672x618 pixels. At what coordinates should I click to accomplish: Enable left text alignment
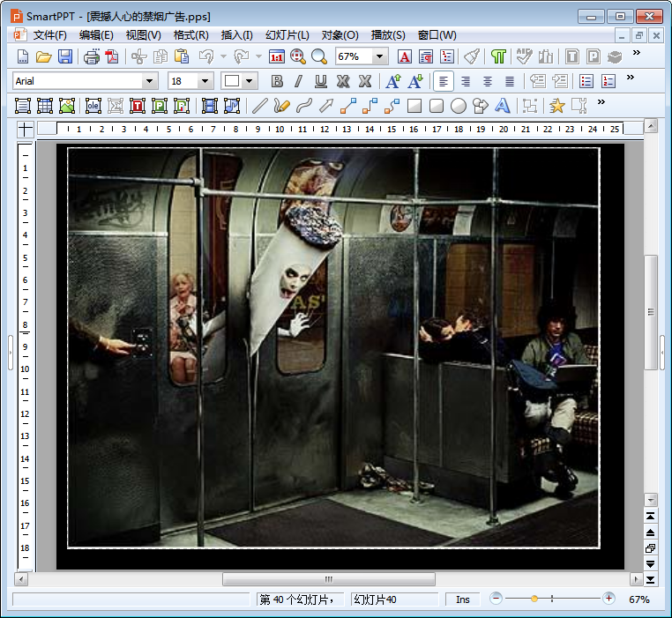[444, 81]
